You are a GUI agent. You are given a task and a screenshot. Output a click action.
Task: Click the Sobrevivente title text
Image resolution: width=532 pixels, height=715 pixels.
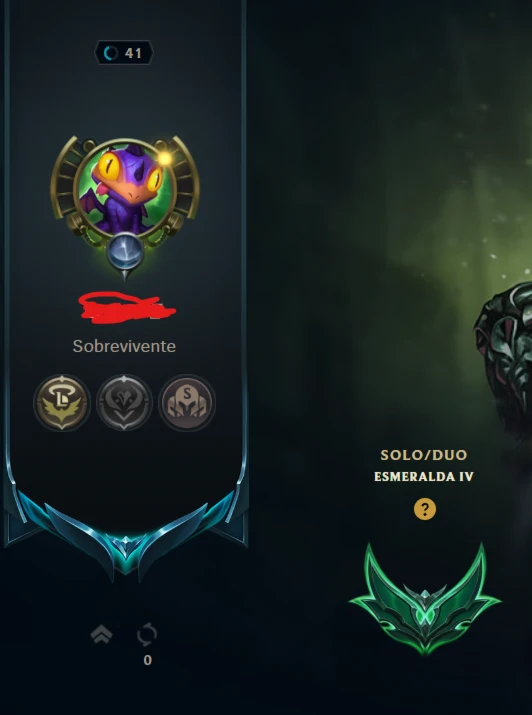click(x=124, y=346)
